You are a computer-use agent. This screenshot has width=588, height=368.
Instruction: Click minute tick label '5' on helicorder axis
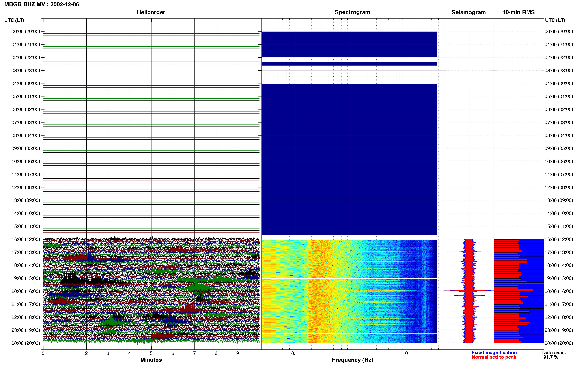[x=151, y=353]
